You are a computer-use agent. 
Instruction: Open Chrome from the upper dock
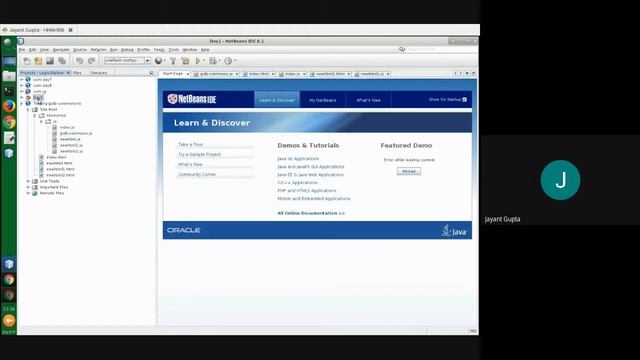pyautogui.click(x=9, y=122)
